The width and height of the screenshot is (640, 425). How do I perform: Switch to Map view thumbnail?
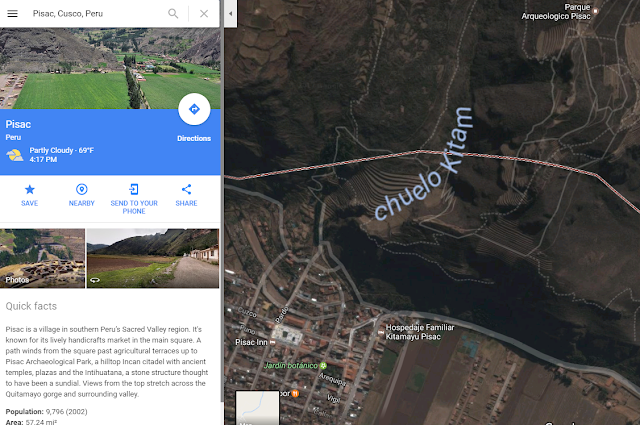pos(258,407)
